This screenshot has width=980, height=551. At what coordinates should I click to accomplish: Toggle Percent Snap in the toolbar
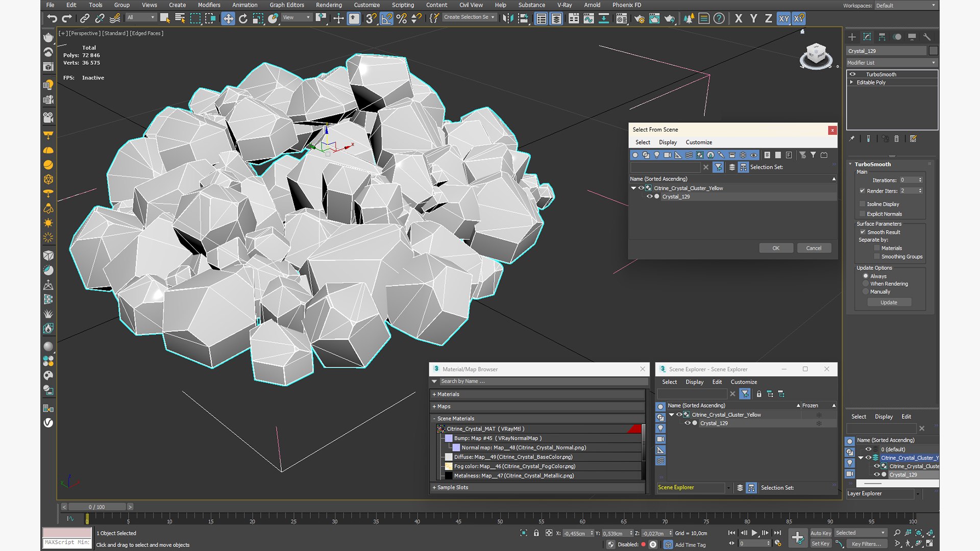click(x=402, y=19)
